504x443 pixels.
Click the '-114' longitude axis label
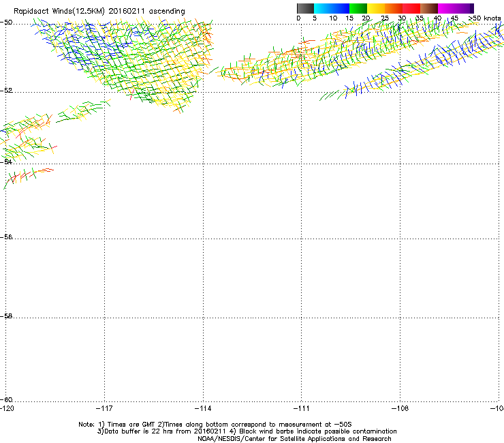pyautogui.click(x=203, y=408)
